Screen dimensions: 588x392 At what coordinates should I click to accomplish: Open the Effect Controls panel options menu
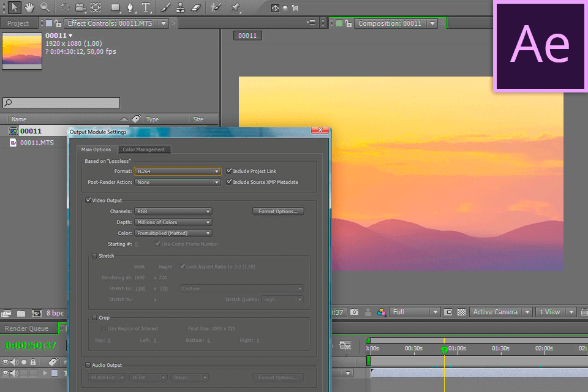pyautogui.click(x=311, y=23)
